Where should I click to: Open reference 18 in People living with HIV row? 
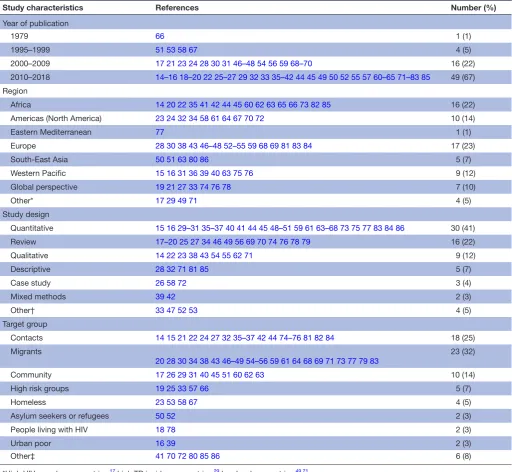coord(160,430)
